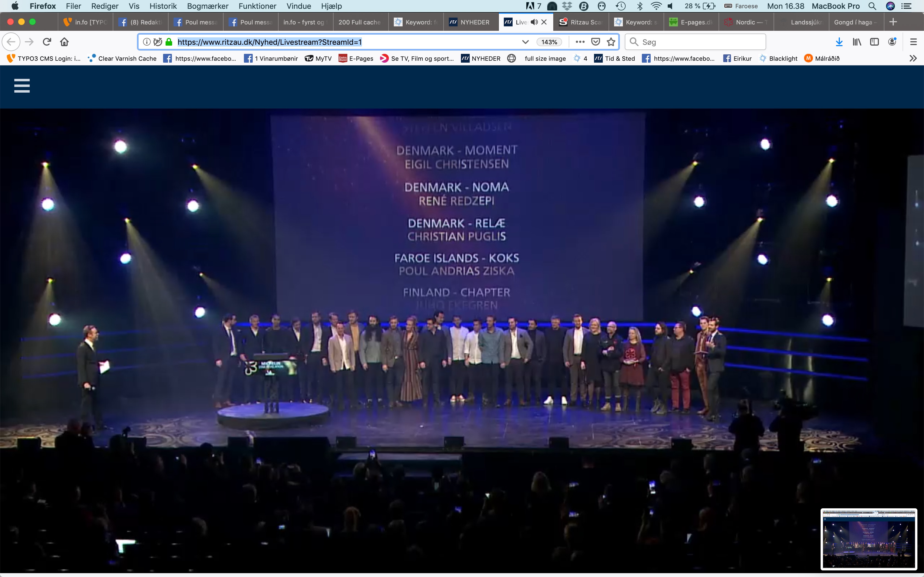Go to Firefox home page
The width and height of the screenshot is (924, 577).
pos(64,42)
